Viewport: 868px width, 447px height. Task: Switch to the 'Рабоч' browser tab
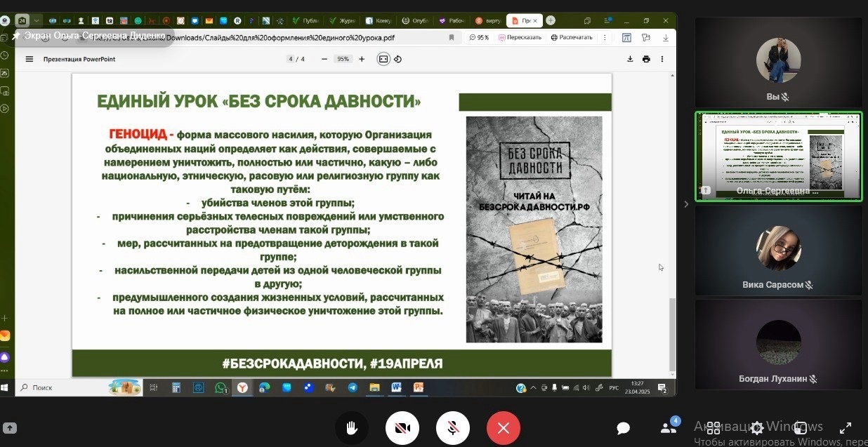point(452,20)
